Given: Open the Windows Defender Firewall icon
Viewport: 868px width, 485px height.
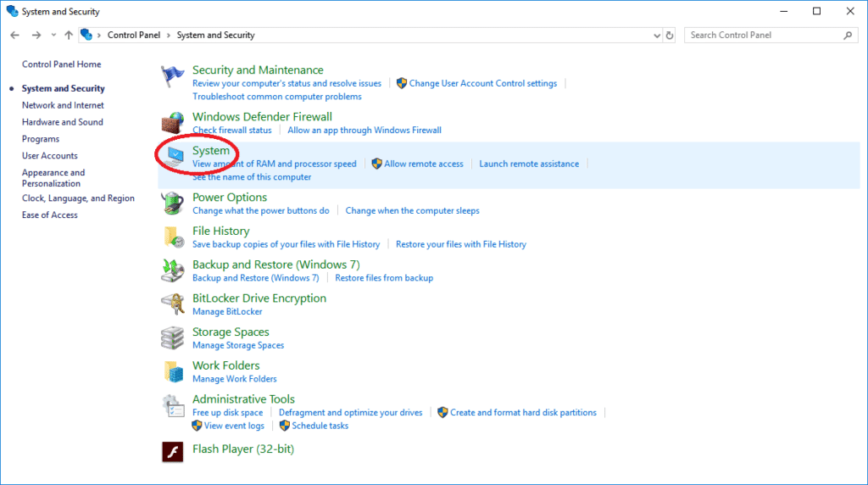Looking at the screenshot, I should tap(173, 122).
